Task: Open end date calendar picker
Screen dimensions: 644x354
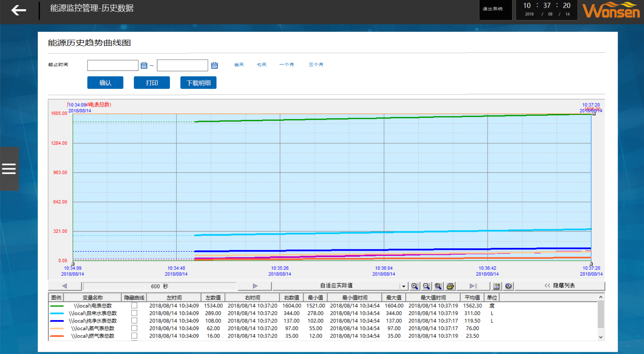Action: (x=214, y=65)
